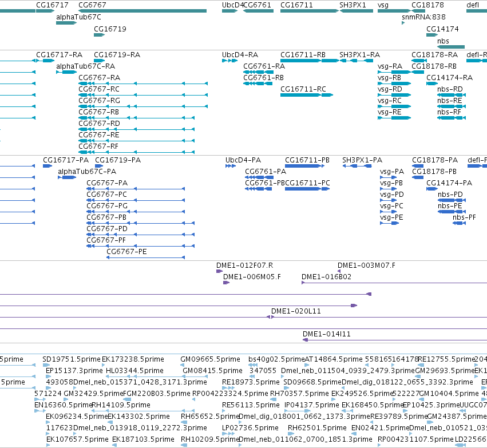Select the alphaTub67C gene label

[x=78, y=17]
